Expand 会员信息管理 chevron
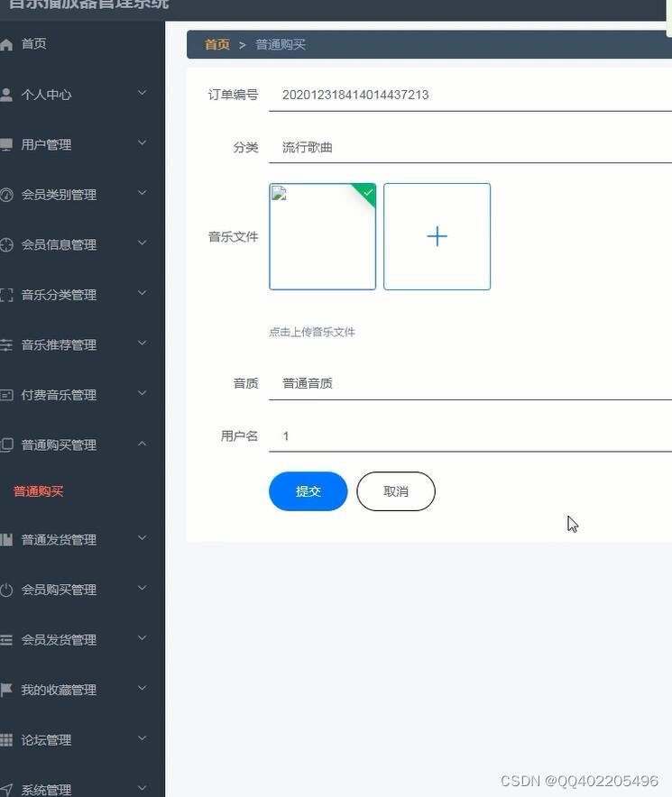Viewport: 672px width, 797px height. coord(143,243)
